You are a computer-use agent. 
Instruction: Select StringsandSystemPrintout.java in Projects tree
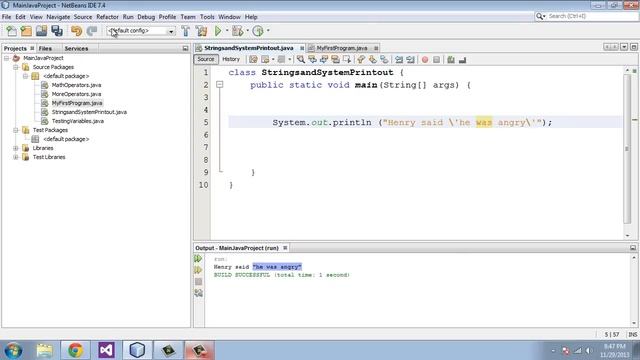89,112
